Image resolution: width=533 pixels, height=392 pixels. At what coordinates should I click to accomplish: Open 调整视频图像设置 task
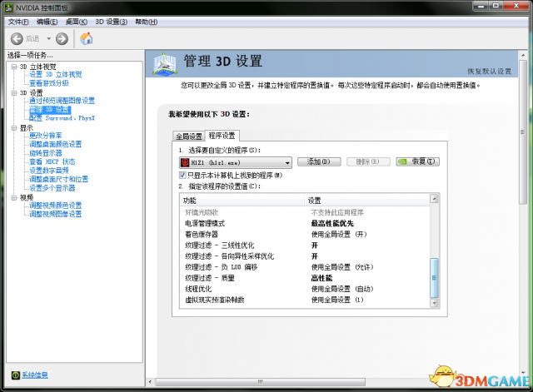pos(56,214)
